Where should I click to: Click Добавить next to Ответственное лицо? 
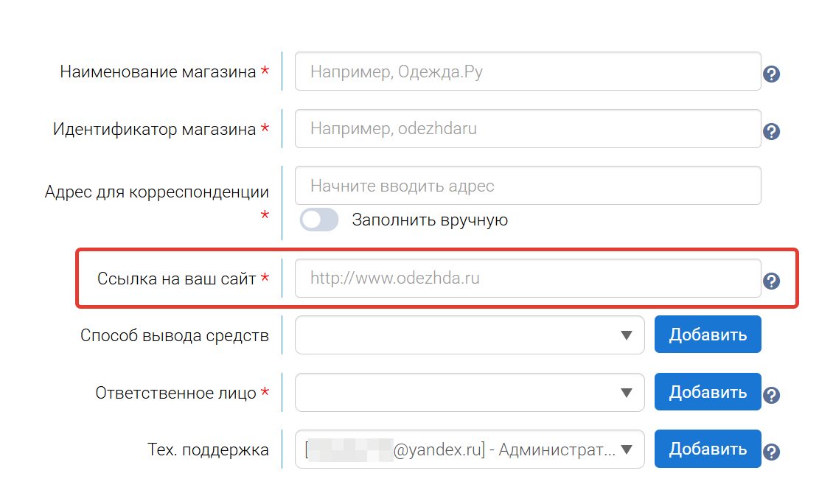click(708, 392)
